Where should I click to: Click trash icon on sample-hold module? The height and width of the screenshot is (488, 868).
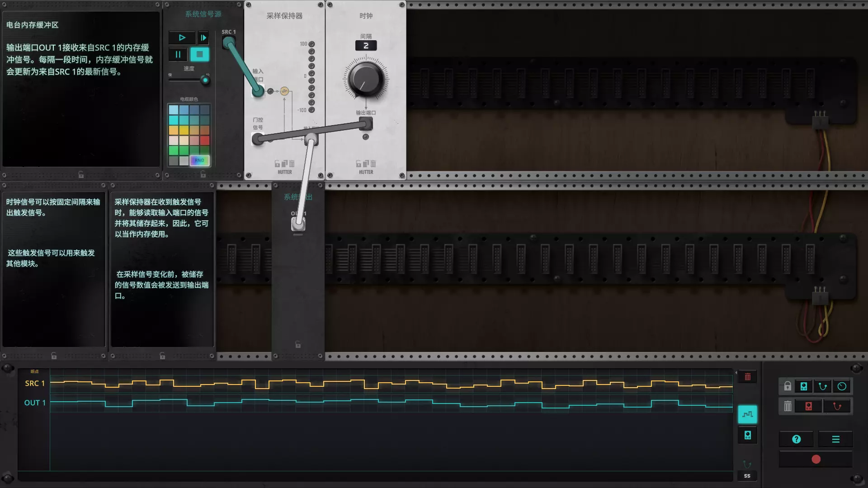[x=292, y=164]
